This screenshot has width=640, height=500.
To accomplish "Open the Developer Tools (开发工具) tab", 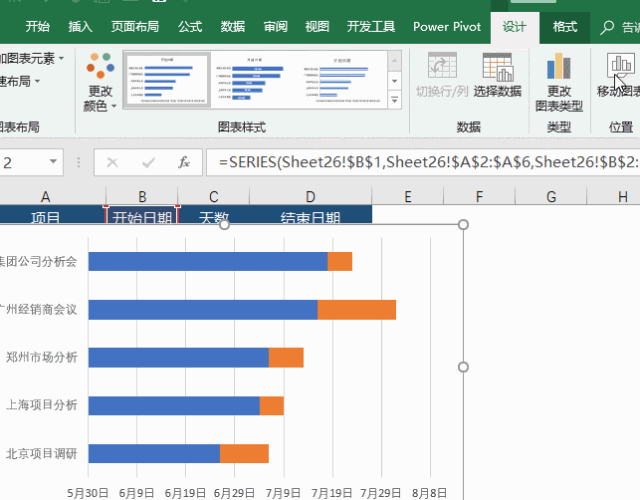I will click(x=370, y=27).
